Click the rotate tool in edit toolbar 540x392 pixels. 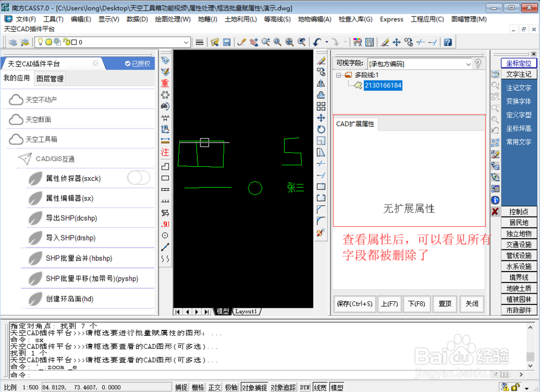(321, 129)
